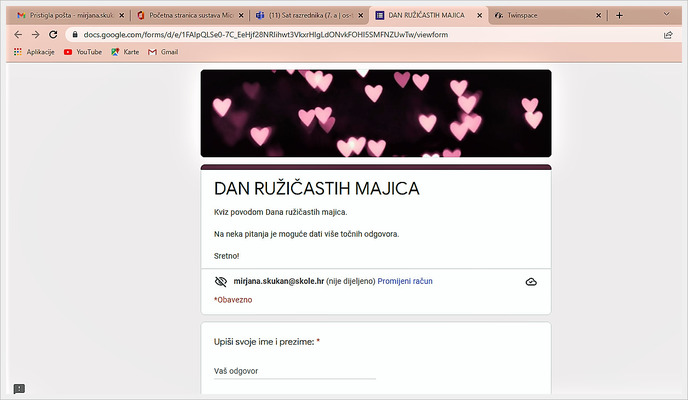The image size is (688, 400).
Task: Click the email mirjana.skukan@skole.hr
Action: pos(279,281)
